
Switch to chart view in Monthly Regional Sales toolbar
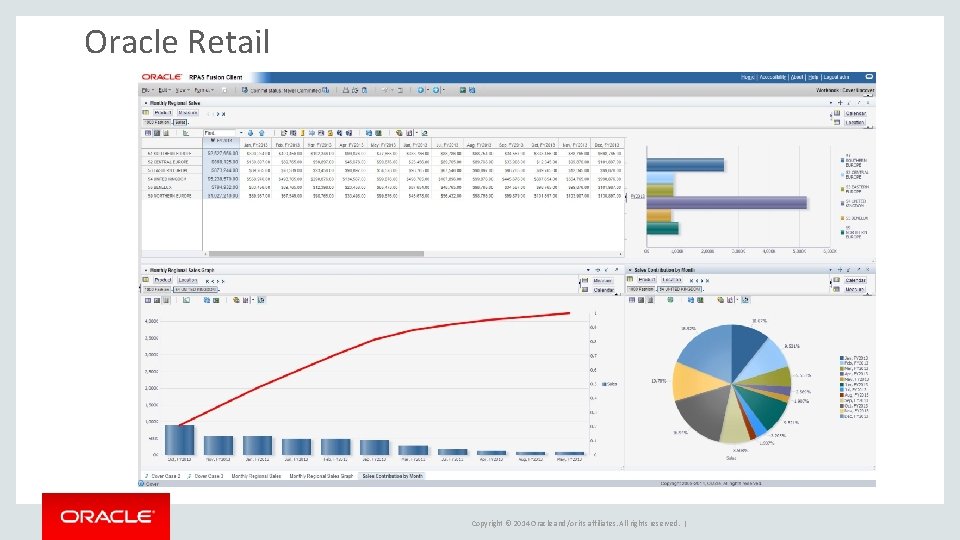167,133
